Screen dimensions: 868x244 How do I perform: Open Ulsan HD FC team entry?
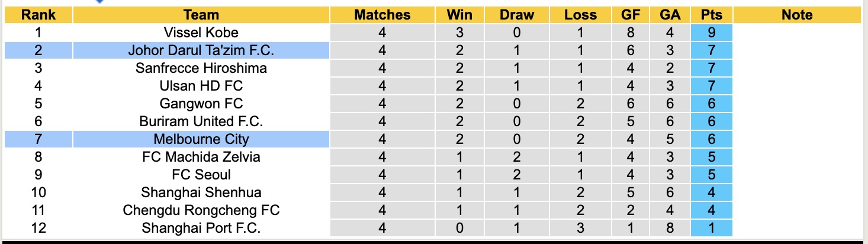point(201,86)
